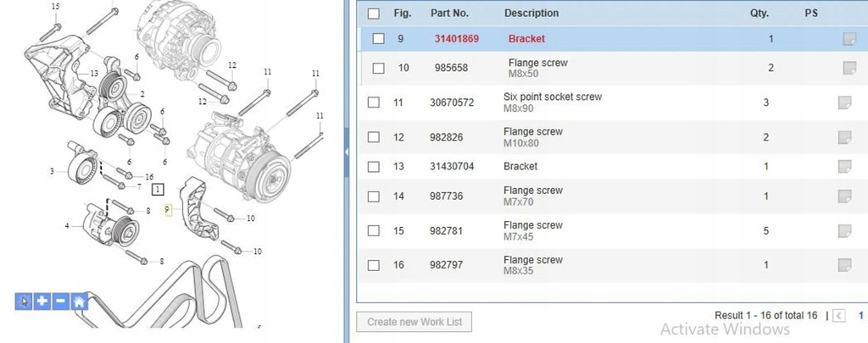The image size is (868, 343).
Task: Open note icon for part 31430704
Action: tap(845, 166)
